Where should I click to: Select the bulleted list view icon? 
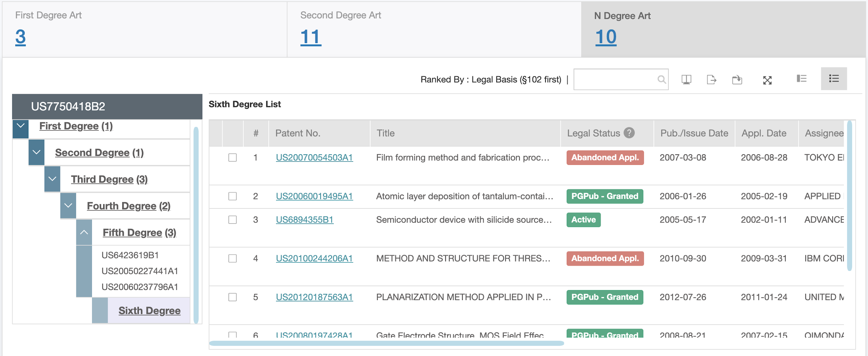(x=834, y=78)
